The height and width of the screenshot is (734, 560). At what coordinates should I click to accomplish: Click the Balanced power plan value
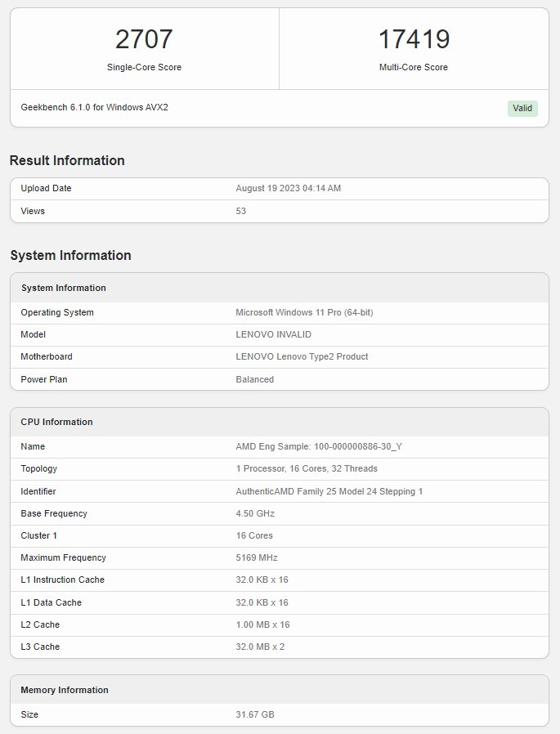pos(255,379)
